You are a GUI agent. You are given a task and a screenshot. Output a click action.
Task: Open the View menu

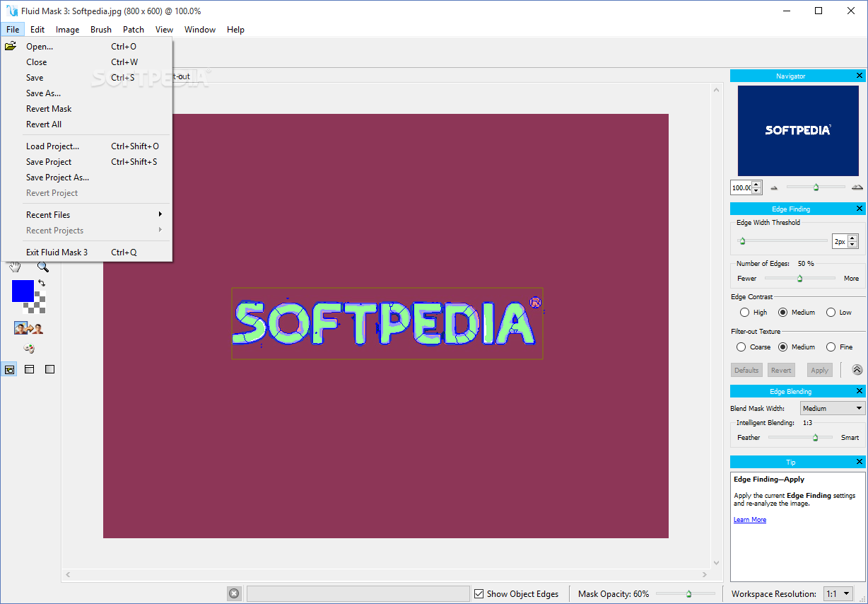coord(165,30)
